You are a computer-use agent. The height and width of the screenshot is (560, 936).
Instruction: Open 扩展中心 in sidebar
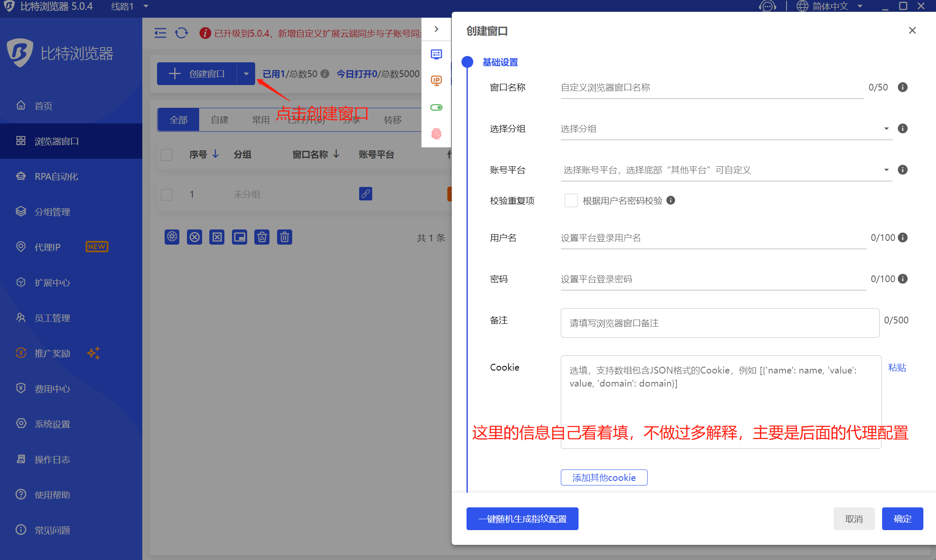point(71,283)
